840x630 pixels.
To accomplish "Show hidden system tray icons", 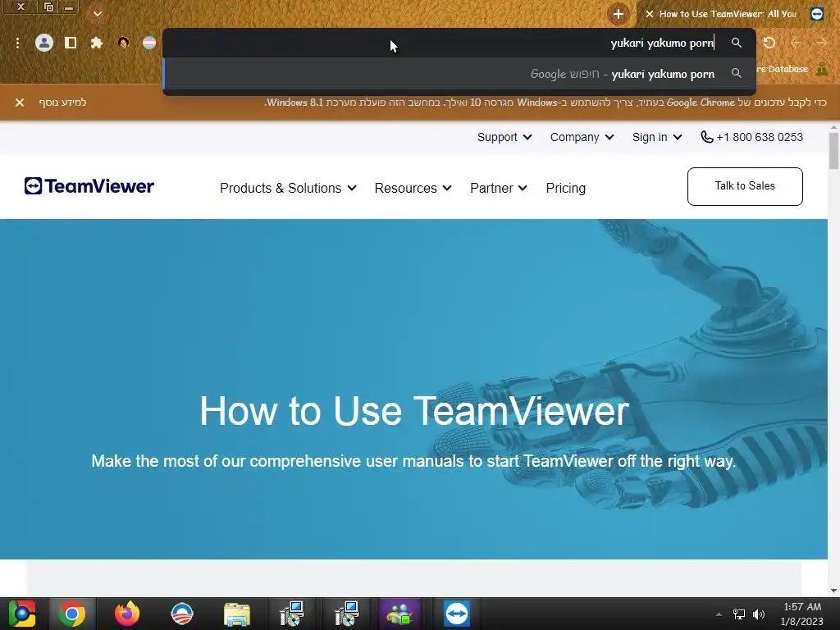I will tap(719, 614).
